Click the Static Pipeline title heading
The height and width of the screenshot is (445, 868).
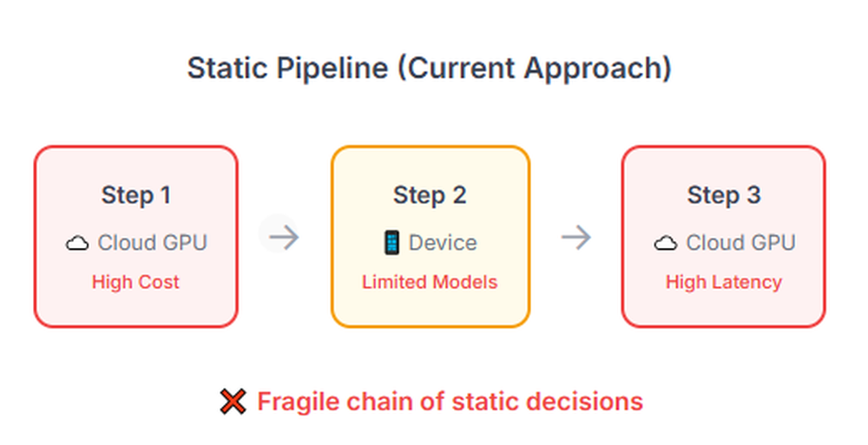pyautogui.click(x=430, y=69)
